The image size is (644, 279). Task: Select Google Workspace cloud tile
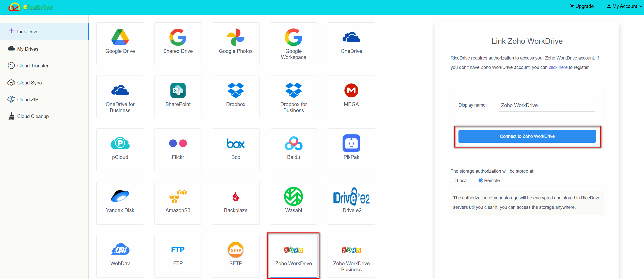click(294, 44)
